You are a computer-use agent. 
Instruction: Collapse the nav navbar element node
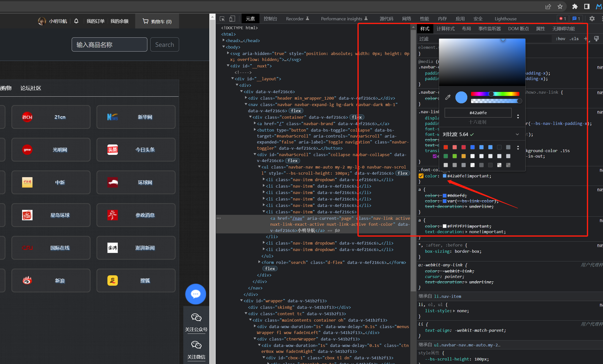246,104
